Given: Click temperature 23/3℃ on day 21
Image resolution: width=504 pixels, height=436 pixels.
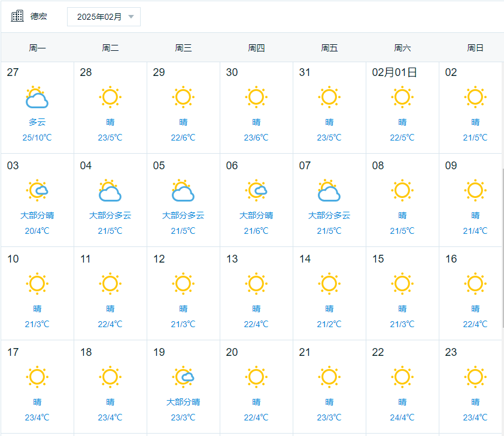Looking at the screenshot, I should tap(329, 417).
